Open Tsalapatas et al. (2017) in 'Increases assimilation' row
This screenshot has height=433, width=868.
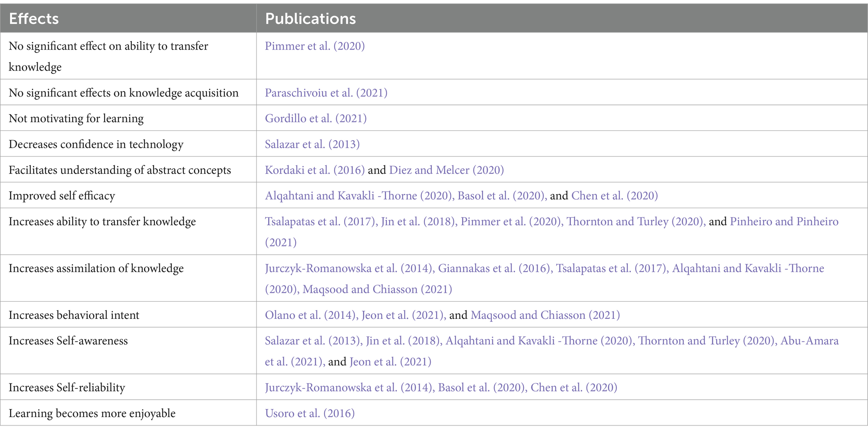click(612, 269)
